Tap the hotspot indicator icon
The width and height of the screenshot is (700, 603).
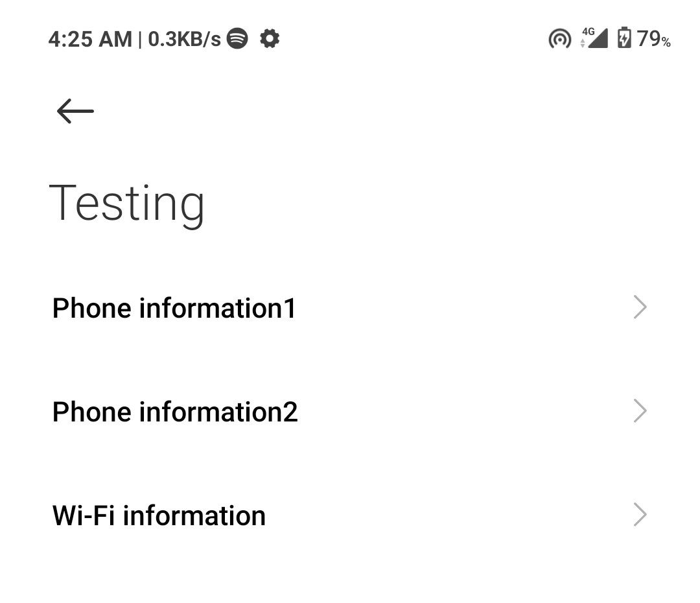click(559, 40)
